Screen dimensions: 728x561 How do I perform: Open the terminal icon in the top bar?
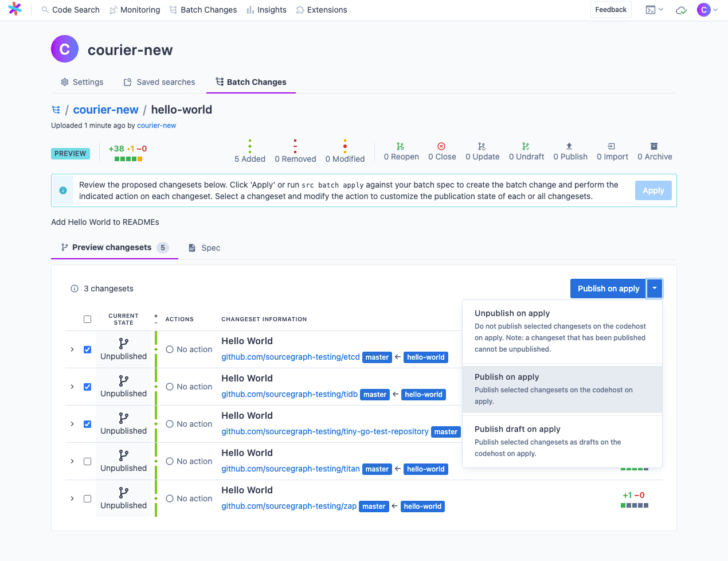pyautogui.click(x=651, y=10)
